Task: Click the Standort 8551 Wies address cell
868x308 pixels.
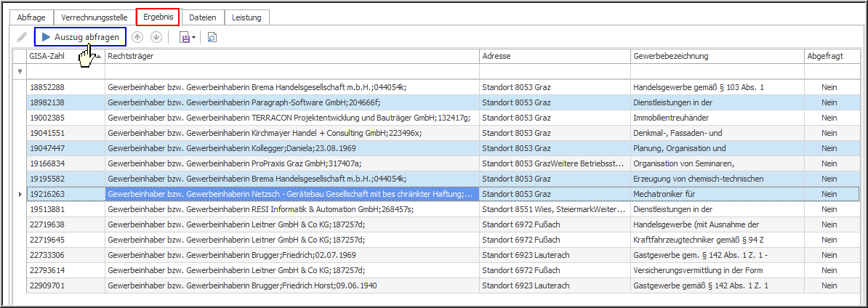Action: pos(555,210)
